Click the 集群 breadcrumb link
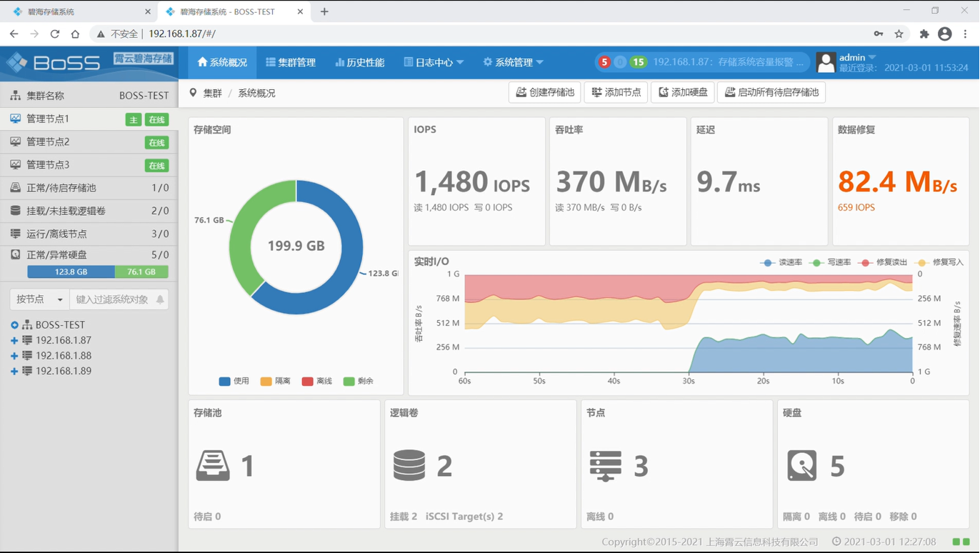Image resolution: width=980 pixels, height=553 pixels. pyautogui.click(x=212, y=93)
